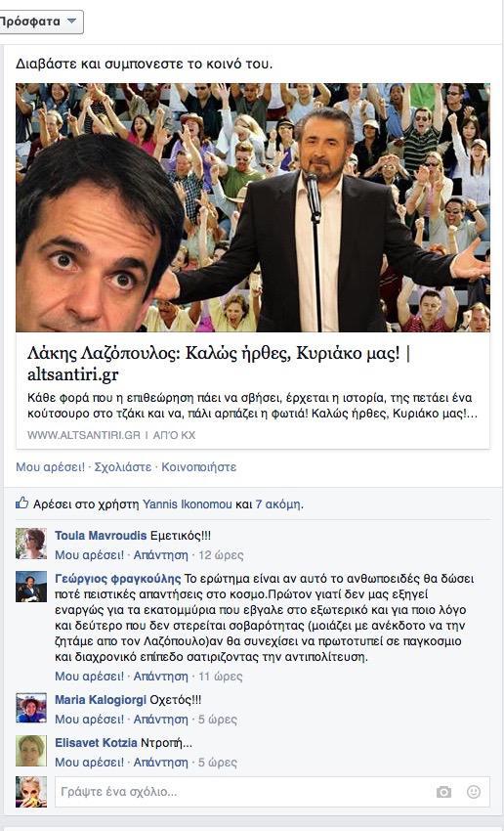Like the post with Μου αρέσει!
Image resolution: width=504 pixels, height=831 pixels.
pyautogui.click(x=50, y=467)
